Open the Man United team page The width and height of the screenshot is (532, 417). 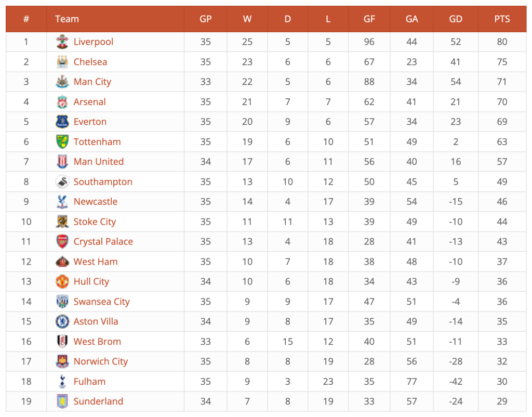tap(98, 162)
